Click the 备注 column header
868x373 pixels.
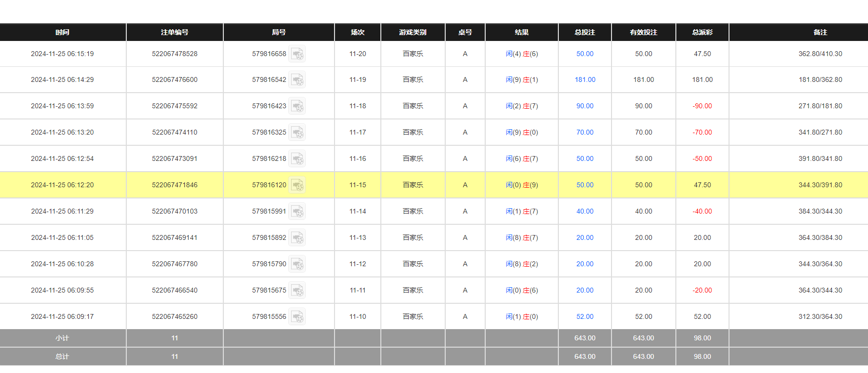coord(820,32)
